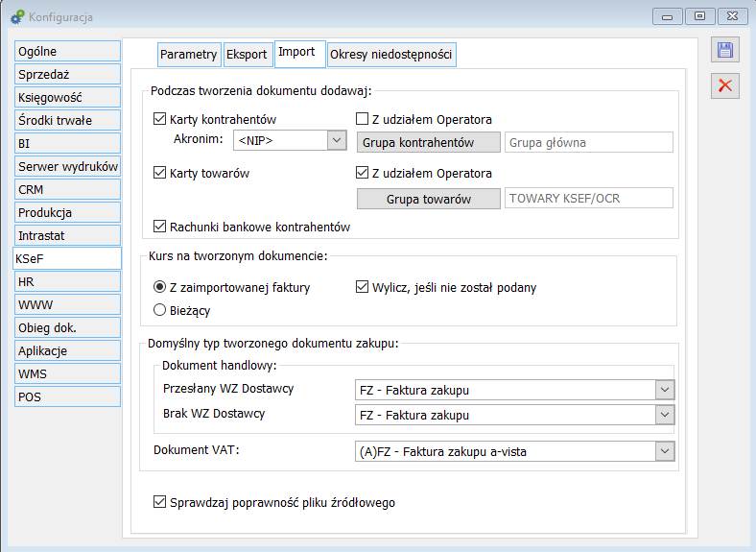Image resolution: width=756 pixels, height=552 pixels.
Task: Toggle the Karty kontrahentów checkbox
Action: click(x=160, y=120)
